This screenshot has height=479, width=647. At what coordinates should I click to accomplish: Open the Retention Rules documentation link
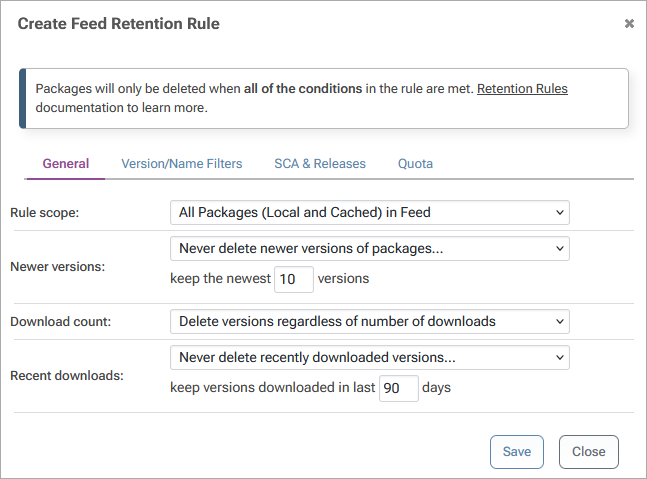point(522,89)
